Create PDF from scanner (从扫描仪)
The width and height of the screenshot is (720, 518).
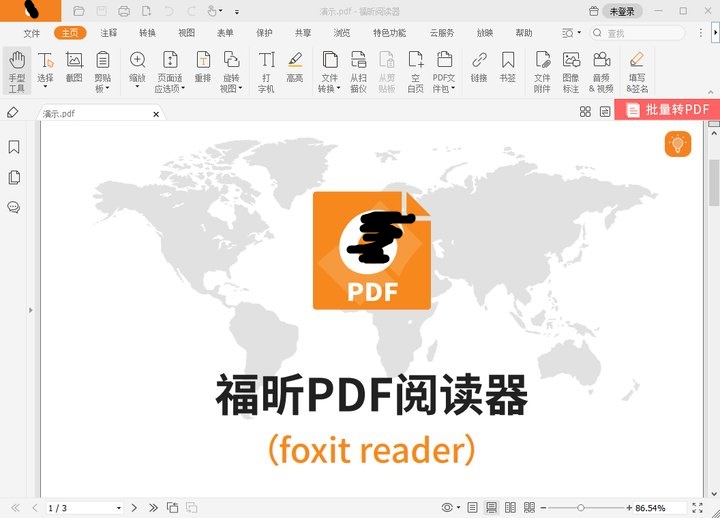pos(358,71)
